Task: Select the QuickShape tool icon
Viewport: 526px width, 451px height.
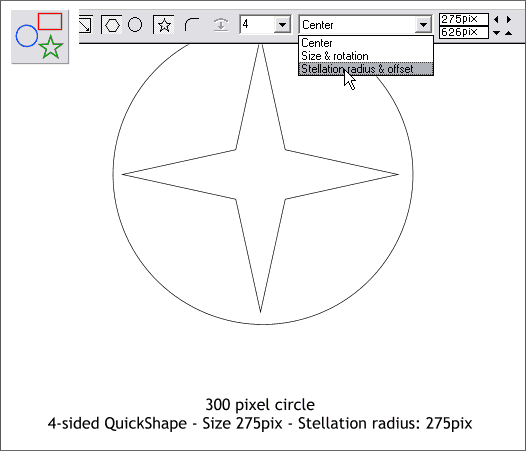Action: click(x=40, y=37)
